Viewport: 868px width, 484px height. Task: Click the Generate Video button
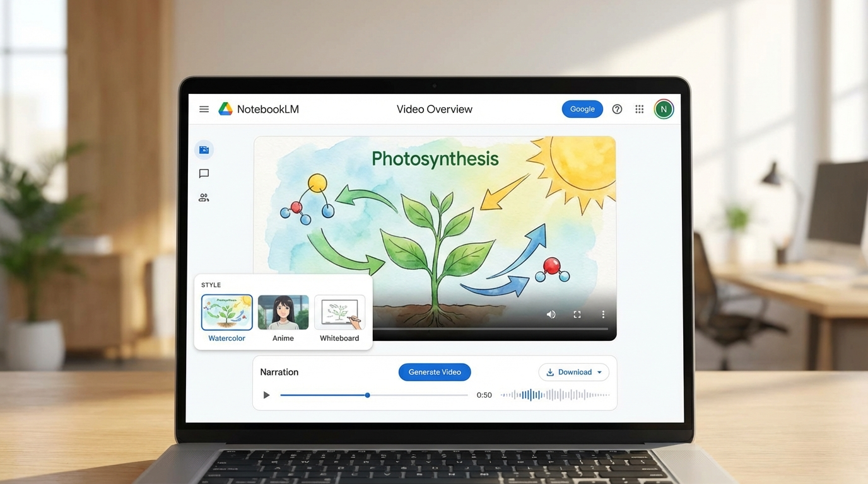tap(434, 372)
